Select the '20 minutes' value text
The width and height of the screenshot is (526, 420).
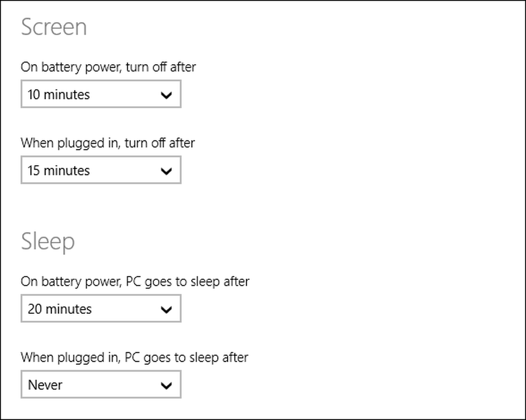pyautogui.click(x=60, y=309)
